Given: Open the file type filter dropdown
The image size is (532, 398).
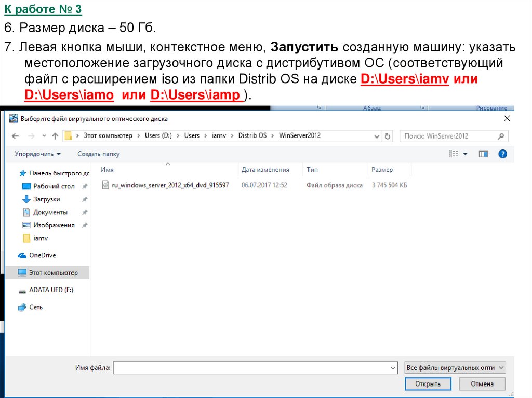Looking at the screenshot, I should [455, 367].
